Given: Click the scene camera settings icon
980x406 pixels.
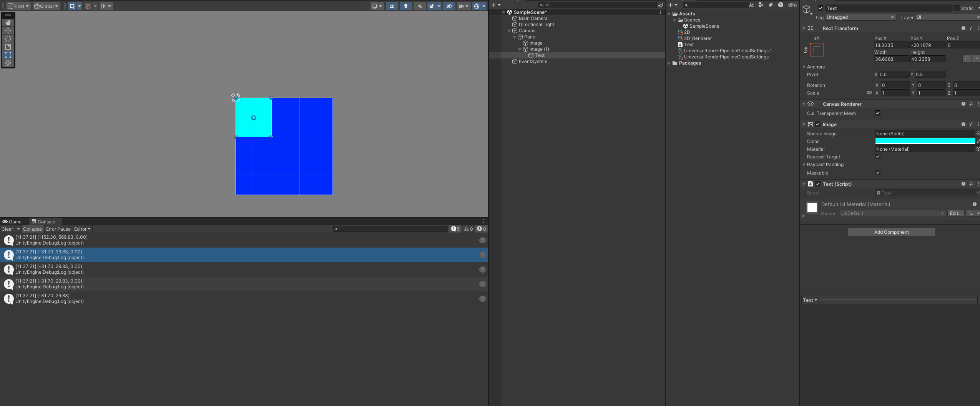Looking at the screenshot, I should tap(461, 6).
